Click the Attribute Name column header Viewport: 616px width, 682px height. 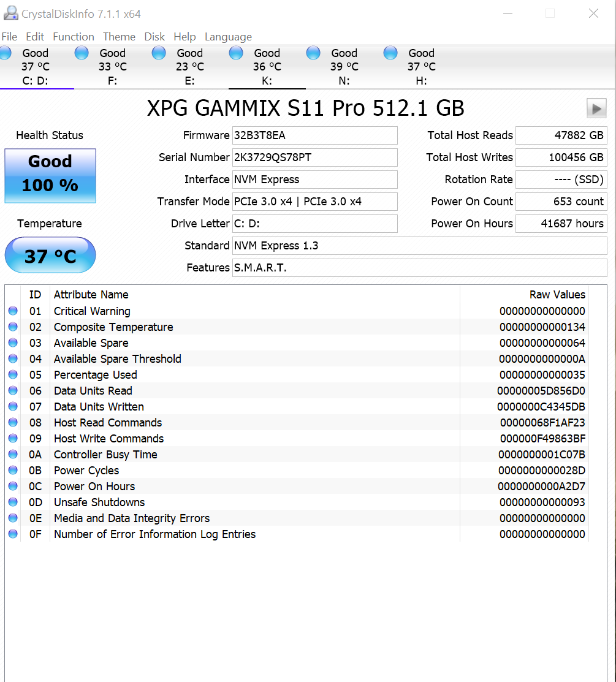[x=254, y=295]
